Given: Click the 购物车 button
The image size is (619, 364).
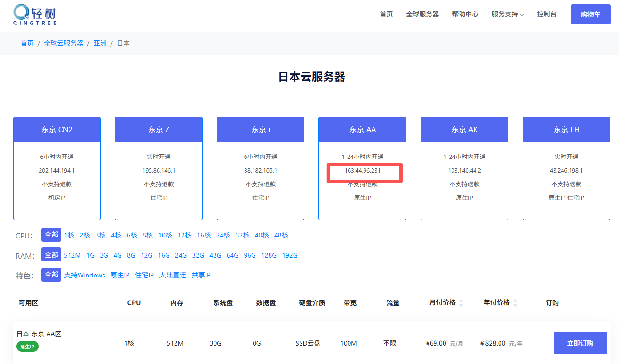Looking at the screenshot, I should 590,15.
